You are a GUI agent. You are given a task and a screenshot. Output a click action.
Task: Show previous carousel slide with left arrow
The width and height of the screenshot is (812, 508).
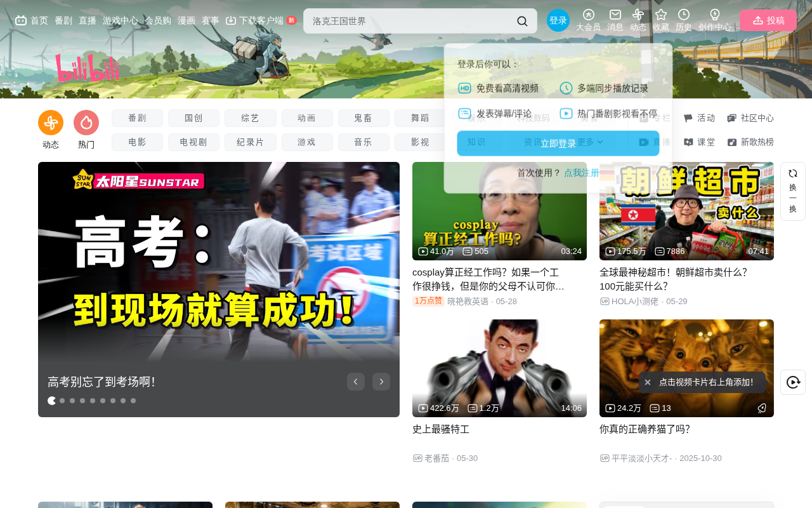coord(356,382)
